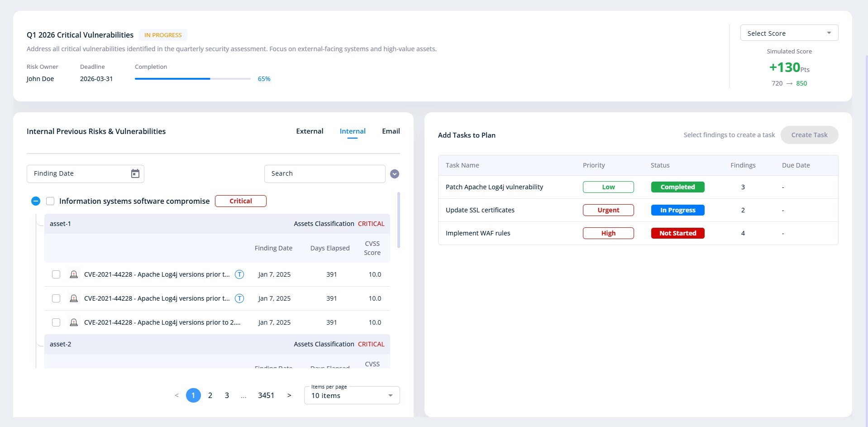The image size is (868, 427).
Task: Click the alarm icon on first CVE row
Action: pos(74,274)
